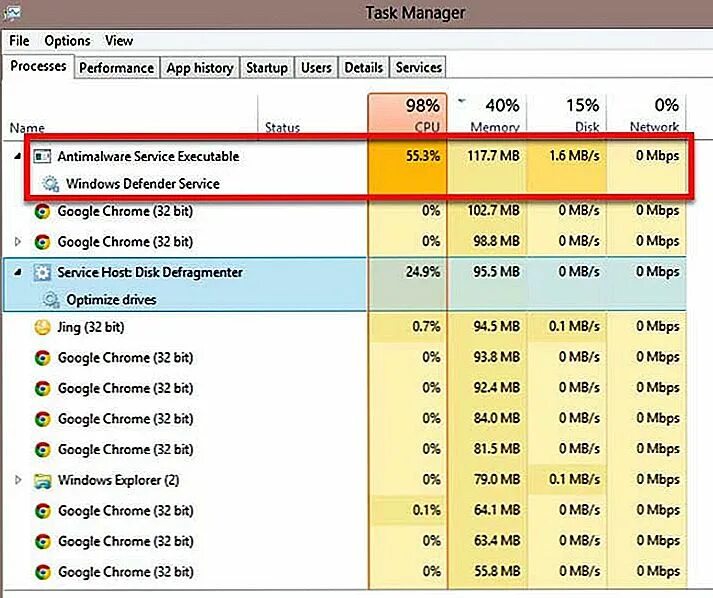The width and height of the screenshot is (713, 598).
Task: Switch to the Performance tab
Action: [116, 68]
